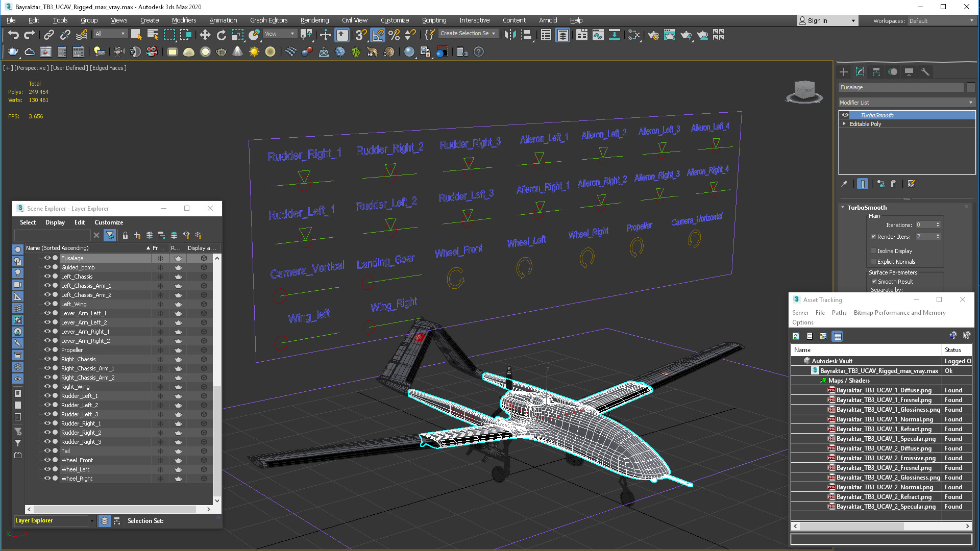Open the Create Selection Set dropdown

[468, 34]
